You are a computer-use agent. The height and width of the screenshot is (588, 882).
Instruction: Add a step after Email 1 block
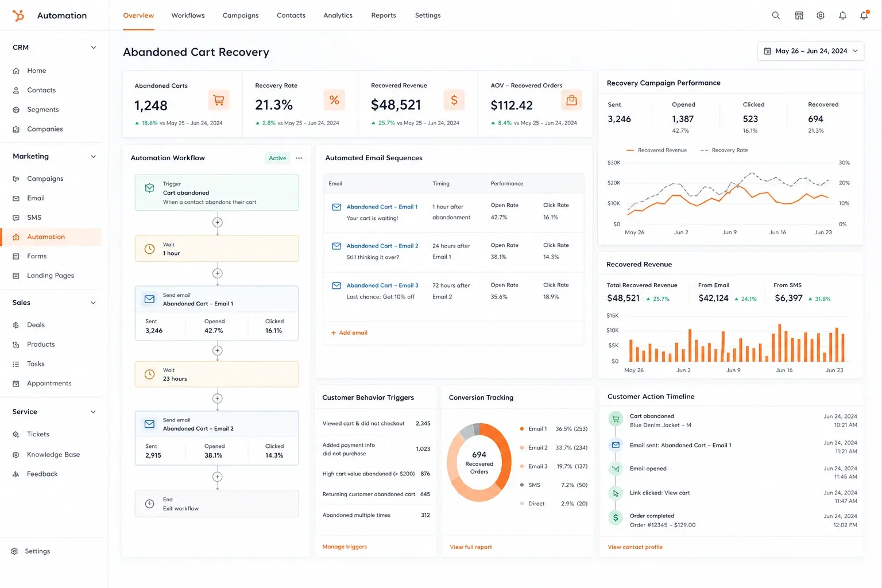217,350
